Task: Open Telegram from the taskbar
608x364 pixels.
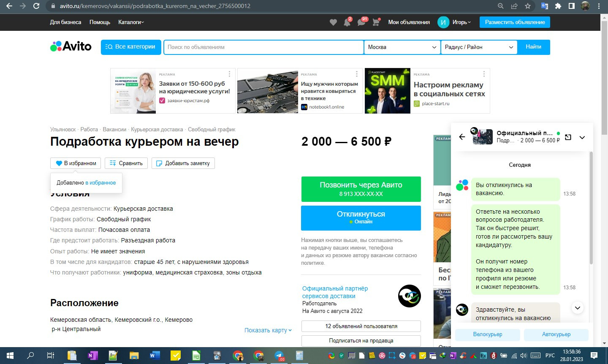Action: [279, 356]
